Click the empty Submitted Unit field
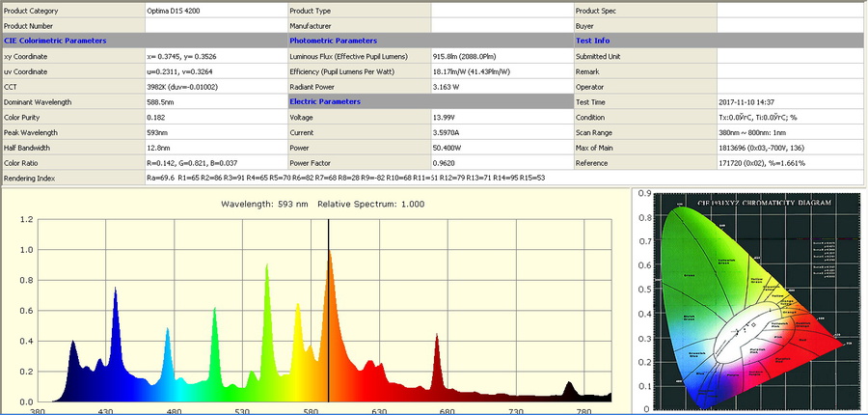This screenshot has width=868, height=415. click(790, 57)
